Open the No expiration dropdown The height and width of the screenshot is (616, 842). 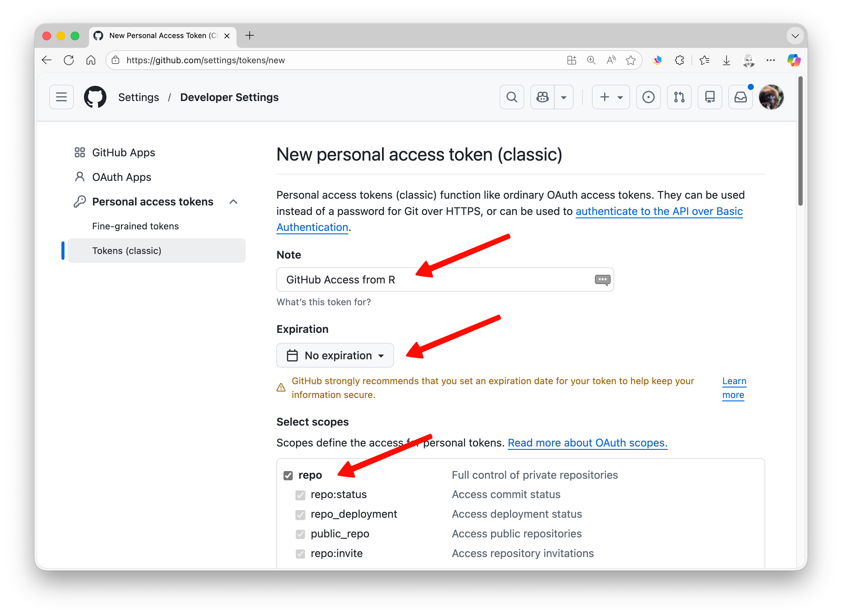(335, 355)
